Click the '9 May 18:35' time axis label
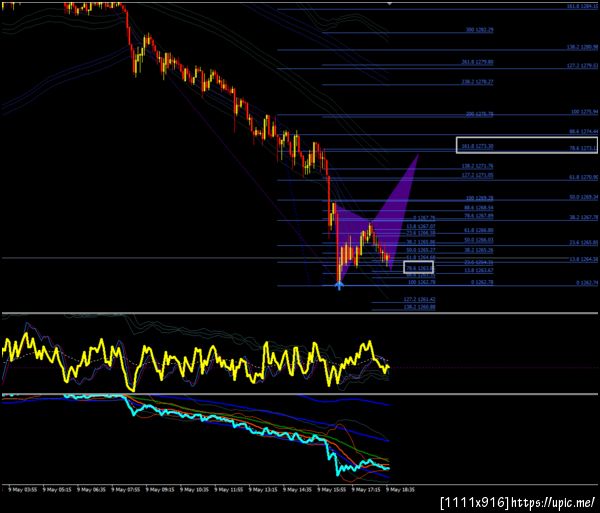600x513 pixels. click(x=400, y=490)
